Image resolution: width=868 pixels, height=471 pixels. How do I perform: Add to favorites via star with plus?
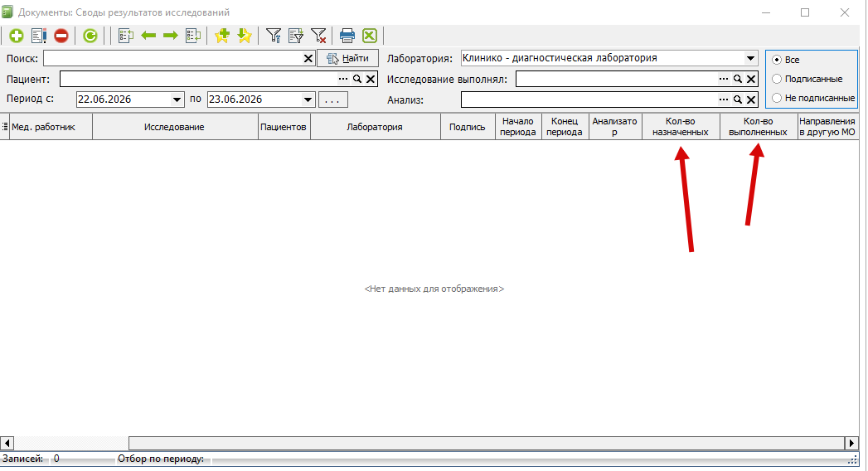[222, 36]
